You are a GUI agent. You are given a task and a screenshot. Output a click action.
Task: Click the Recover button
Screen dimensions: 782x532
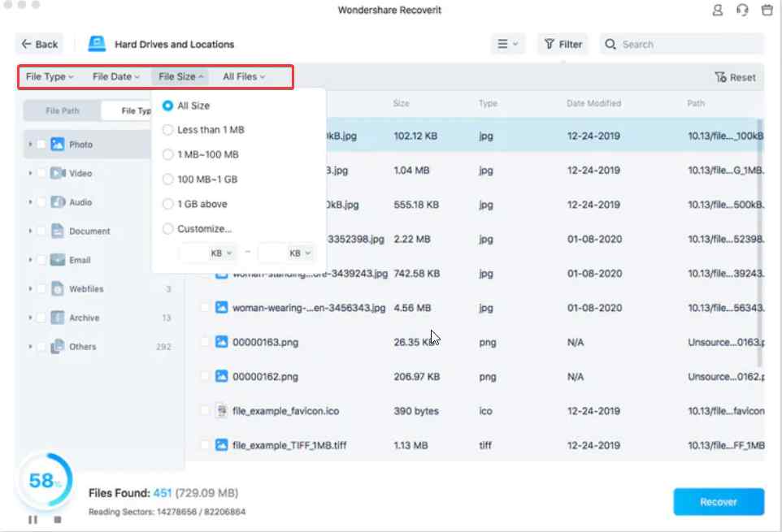719,502
